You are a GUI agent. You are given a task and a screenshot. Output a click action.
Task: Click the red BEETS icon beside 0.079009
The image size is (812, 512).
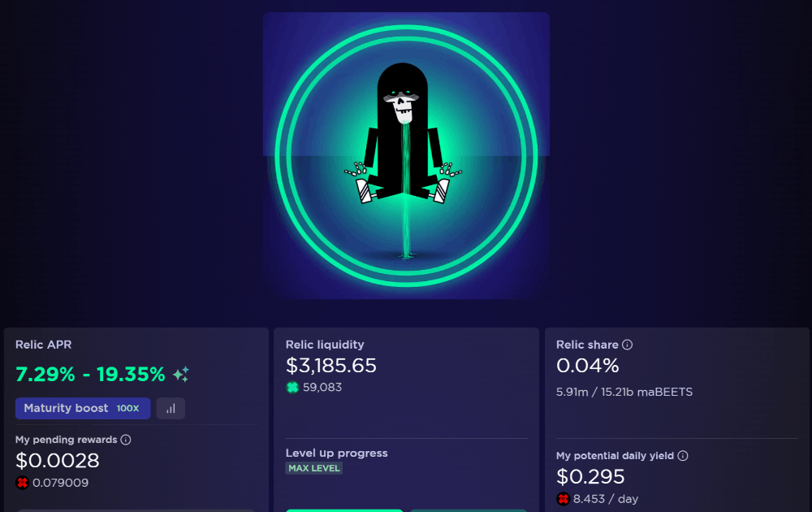click(x=22, y=483)
